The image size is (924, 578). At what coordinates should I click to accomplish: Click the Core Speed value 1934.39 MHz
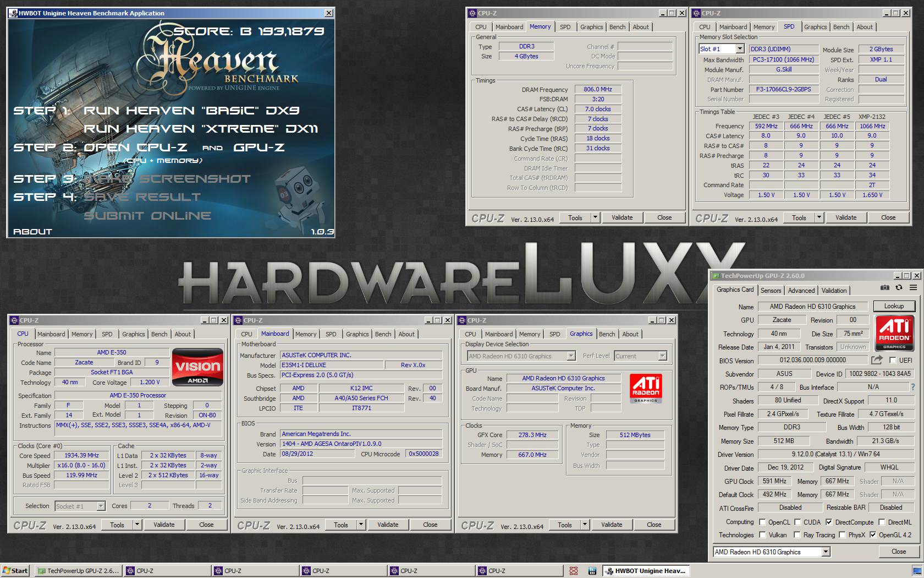pyautogui.click(x=81, y=455)
